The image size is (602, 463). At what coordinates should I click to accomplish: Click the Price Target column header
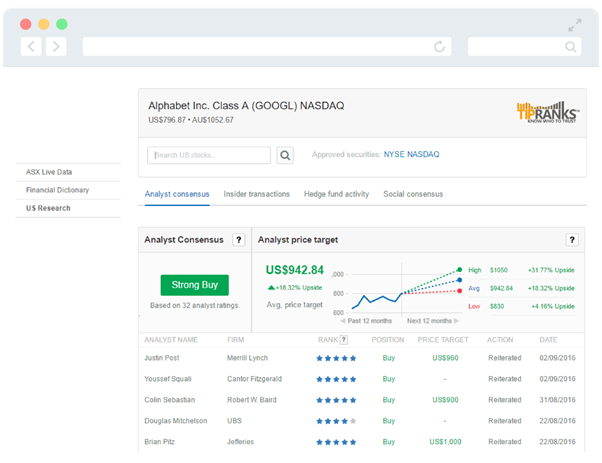click(443, 340)
